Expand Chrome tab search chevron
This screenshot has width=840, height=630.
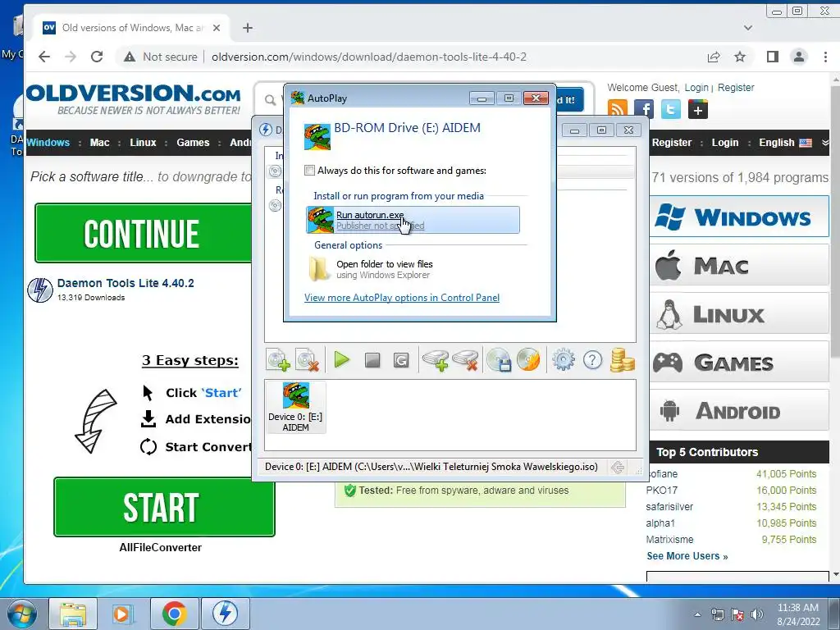click(748, 28)
